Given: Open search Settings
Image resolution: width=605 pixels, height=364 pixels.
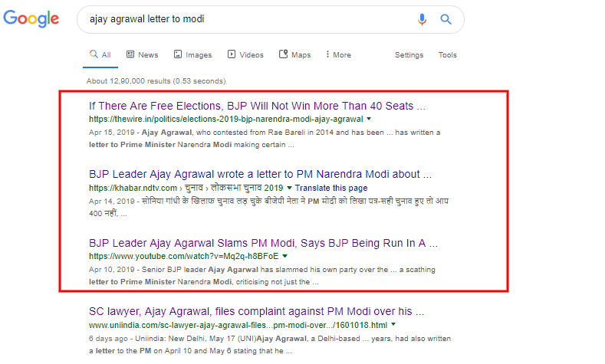Looking at the screenshot, I should 409,54.
